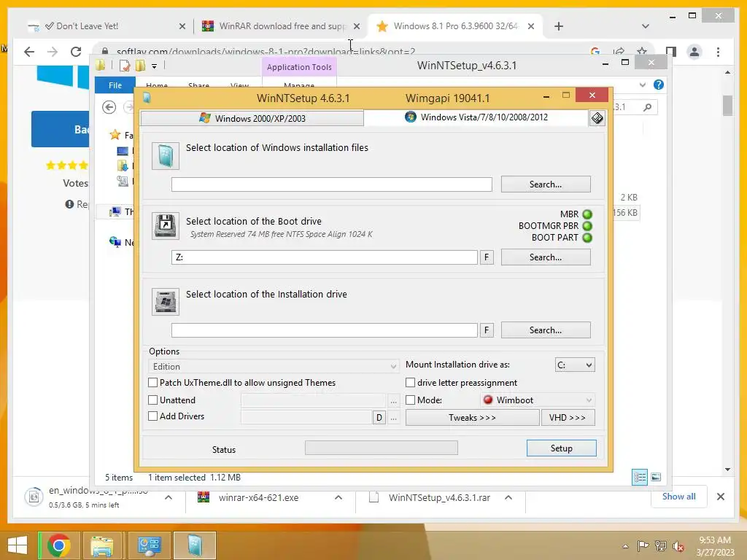The height and width of the screenshot is (560, 747).
Task: Enable the Mode checkbox
Action: (410, 400)
